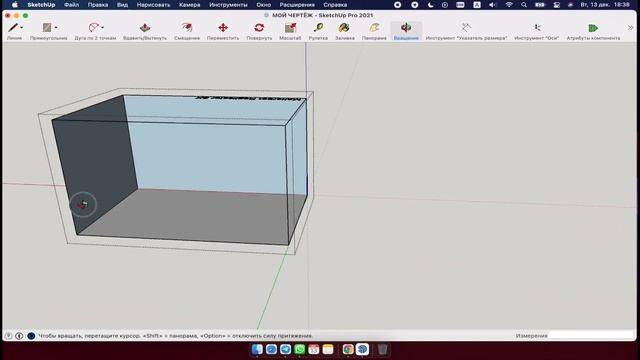Expand the toolbar overflow chevron
The width and height of the screenshot is (640, 360).
[x=630, y=28]
